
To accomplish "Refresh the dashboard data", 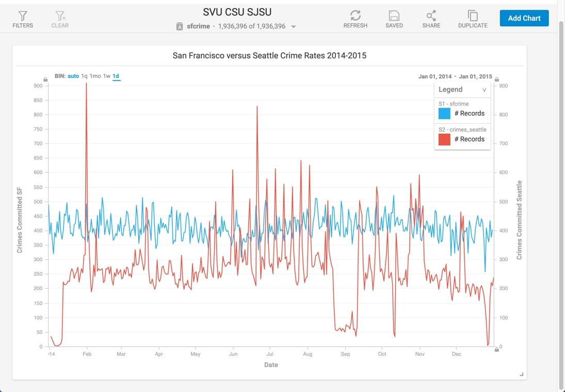I will (x=356, y=15).
